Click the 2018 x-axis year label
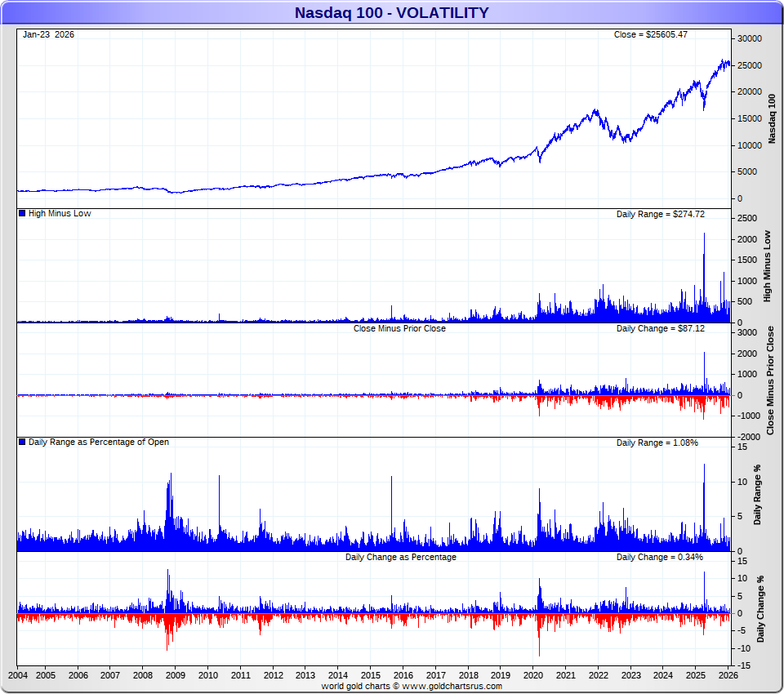The width and height of the screenshot is (784, 694). [x=468, y=675]
